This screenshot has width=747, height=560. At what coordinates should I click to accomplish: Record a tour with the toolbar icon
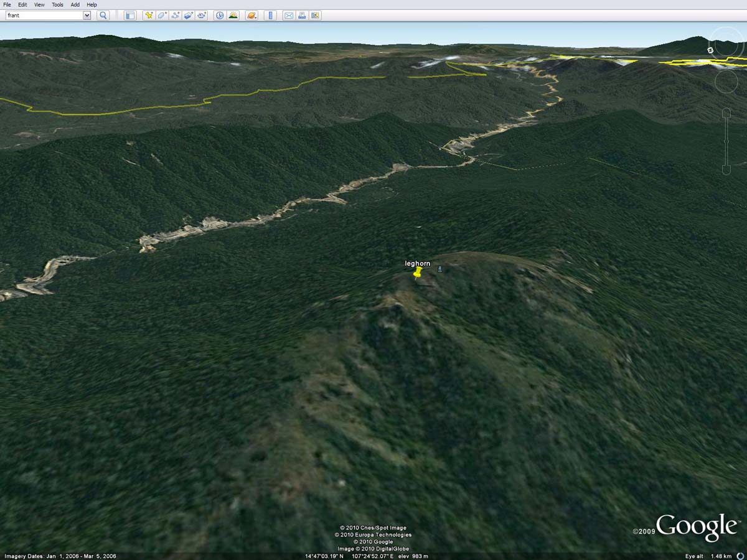(201, 15)
